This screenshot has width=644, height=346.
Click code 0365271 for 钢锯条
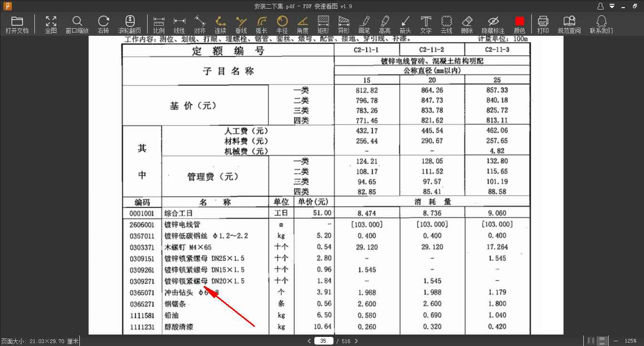point(142,304)
